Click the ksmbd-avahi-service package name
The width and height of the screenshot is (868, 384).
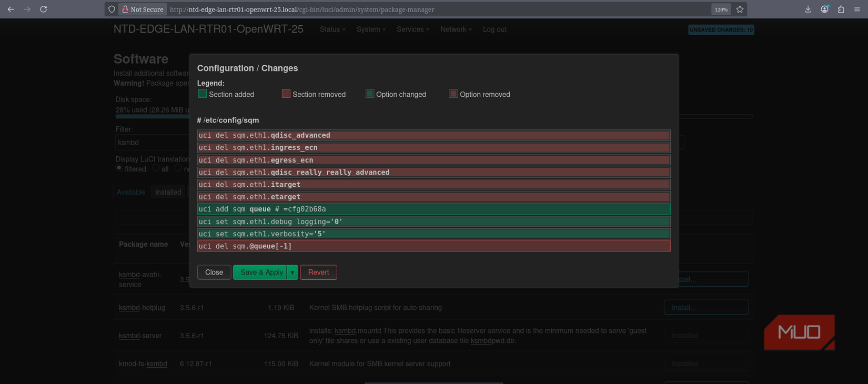(x=140, y=279)
